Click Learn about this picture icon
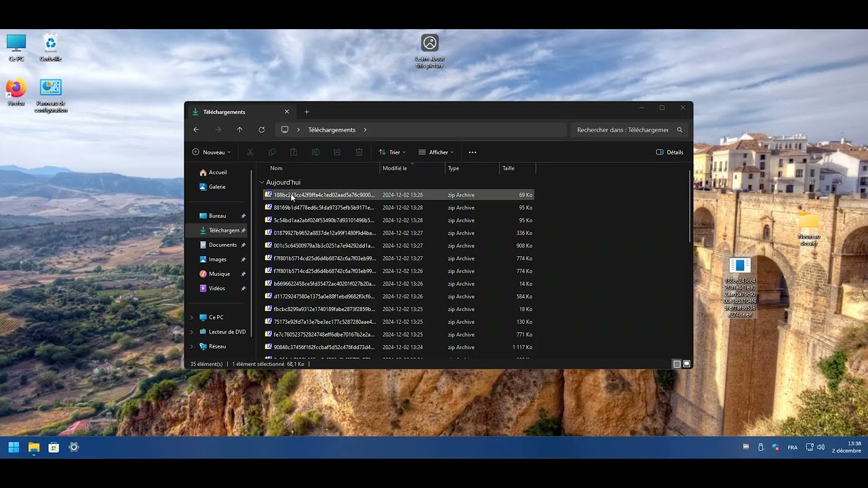868x488 pixels. pyautogui.click(x=430, y=51)
